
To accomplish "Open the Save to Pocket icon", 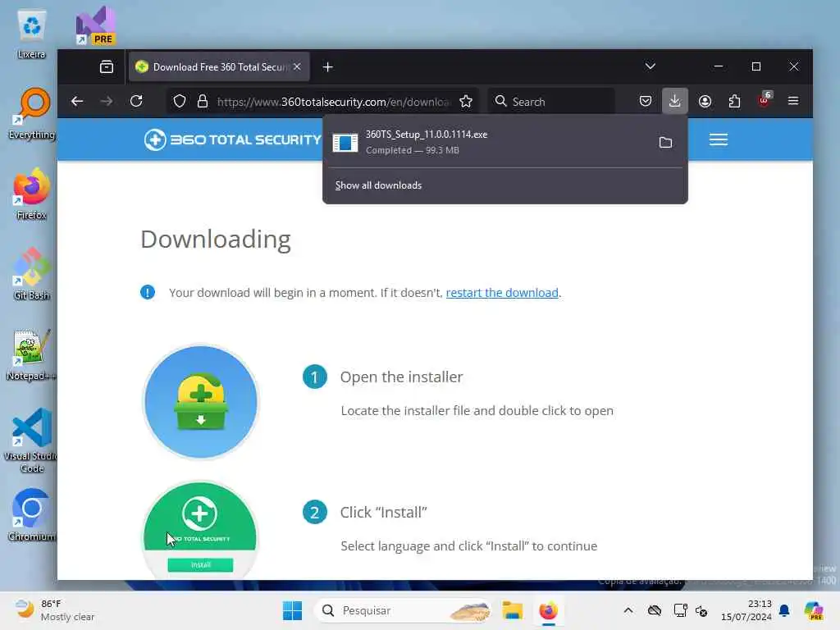I will 646,101.
